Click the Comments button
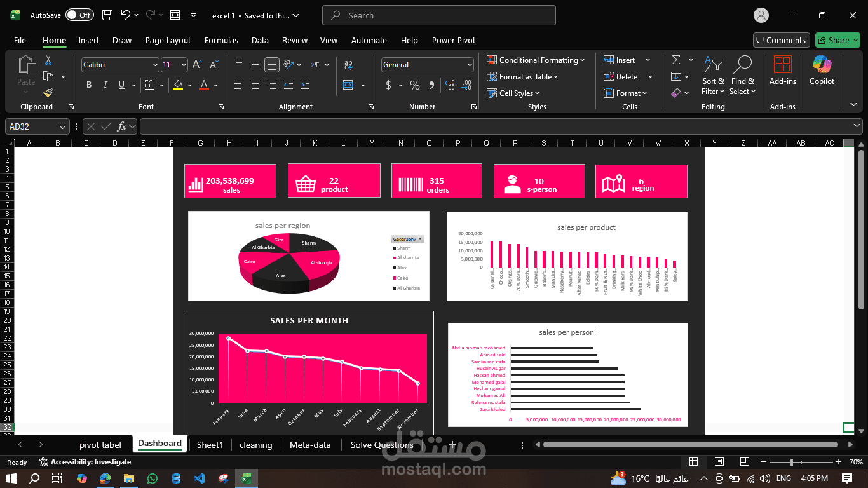This screenshot has width=868, height=488. coord(781,40)
